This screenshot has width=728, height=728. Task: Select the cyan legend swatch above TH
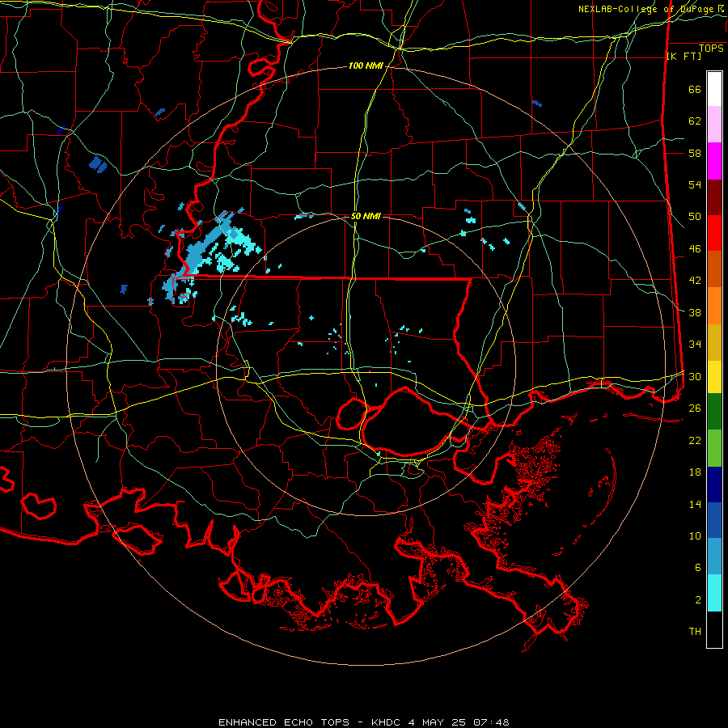714,593
